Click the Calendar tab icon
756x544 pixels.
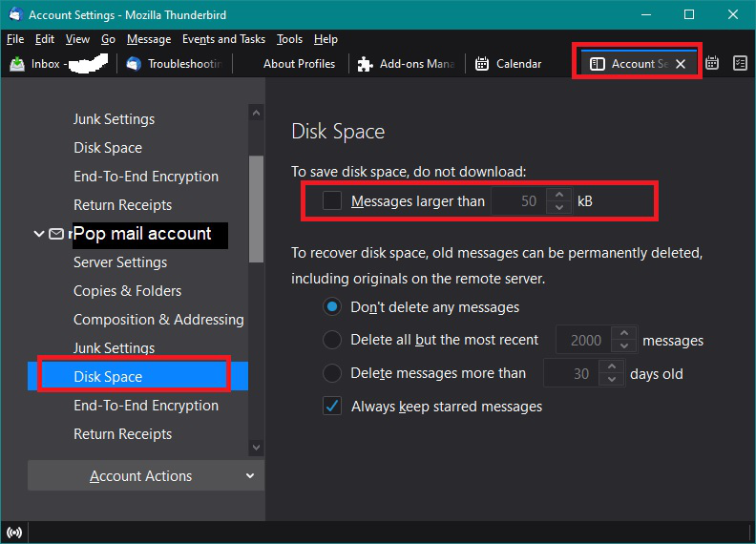pos(482,64)
